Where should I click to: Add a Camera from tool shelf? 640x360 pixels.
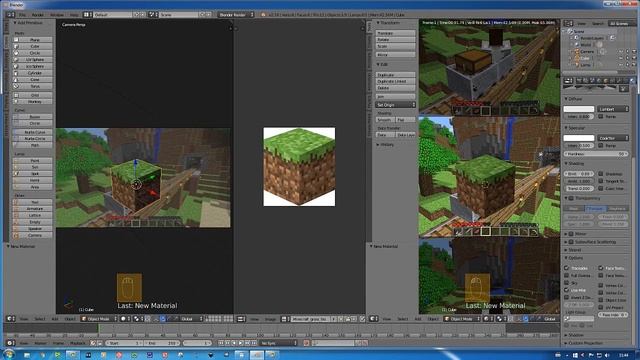(33, 236)
